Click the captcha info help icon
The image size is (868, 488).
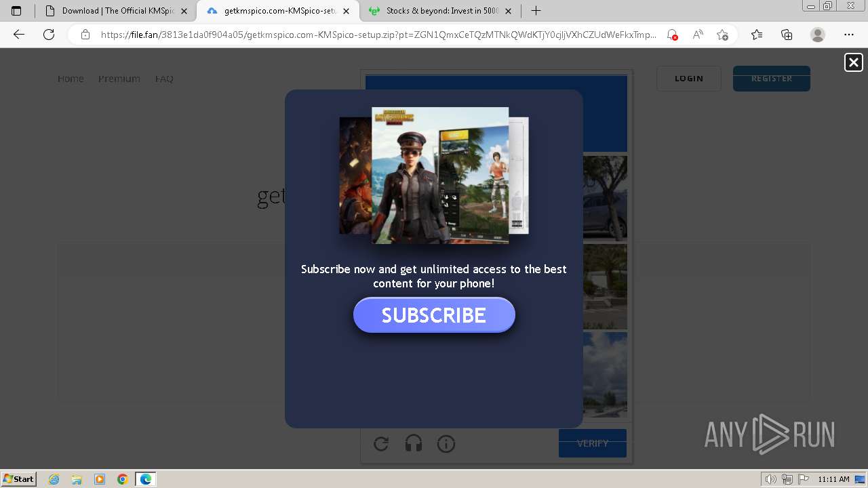446,444
